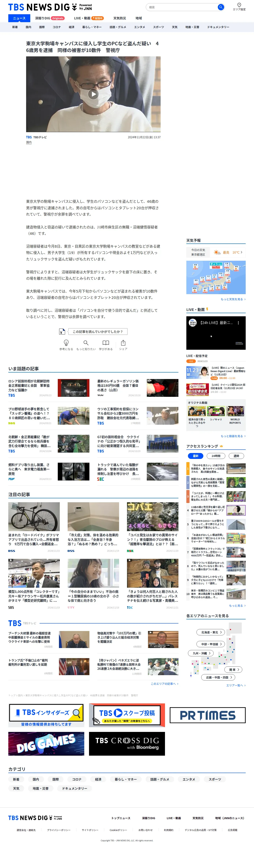Click the open book '学びがある' reaction icon
Viewport: 254px width, 868px height.
(x=106, y=343)
